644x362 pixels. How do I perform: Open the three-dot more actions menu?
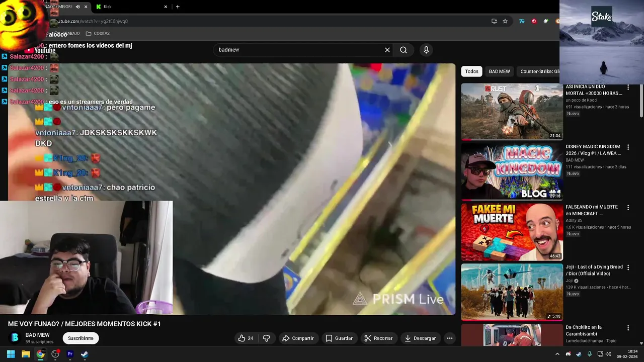450,338
